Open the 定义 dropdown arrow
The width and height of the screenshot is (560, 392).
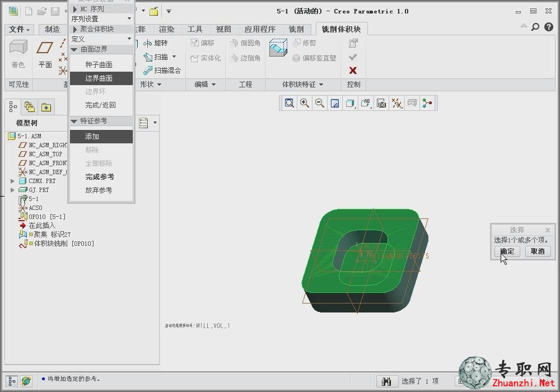click(129, 38)
